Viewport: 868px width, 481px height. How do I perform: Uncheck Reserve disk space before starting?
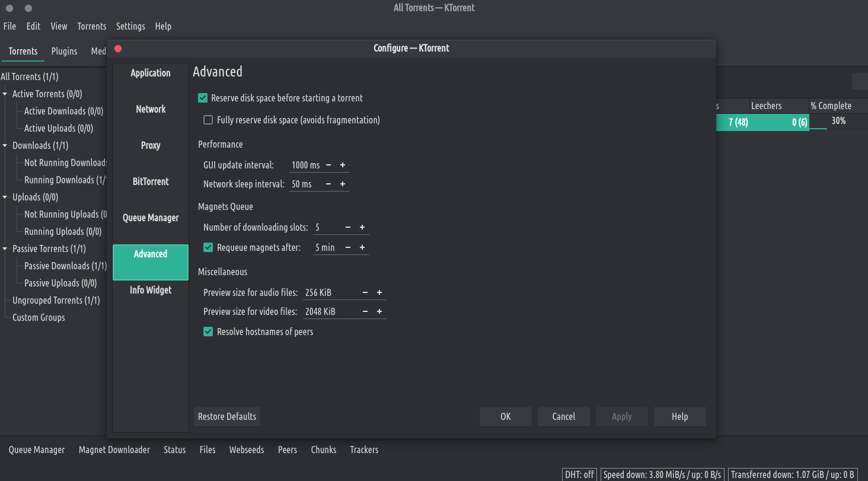[203, 98]
